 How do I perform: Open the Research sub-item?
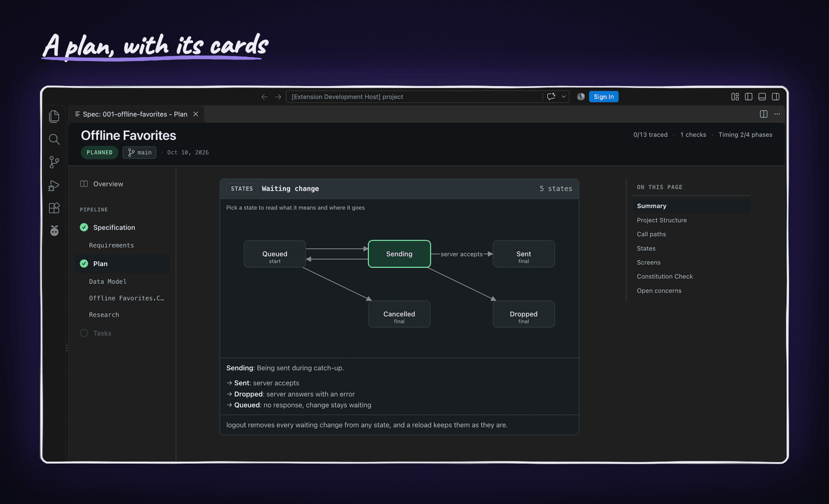pos(104,315)
